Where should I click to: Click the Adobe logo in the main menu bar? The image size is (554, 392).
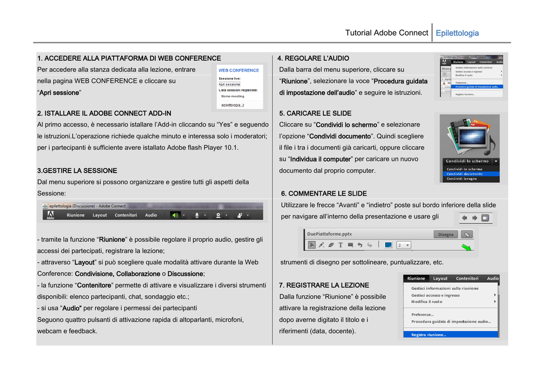[50, 215]
